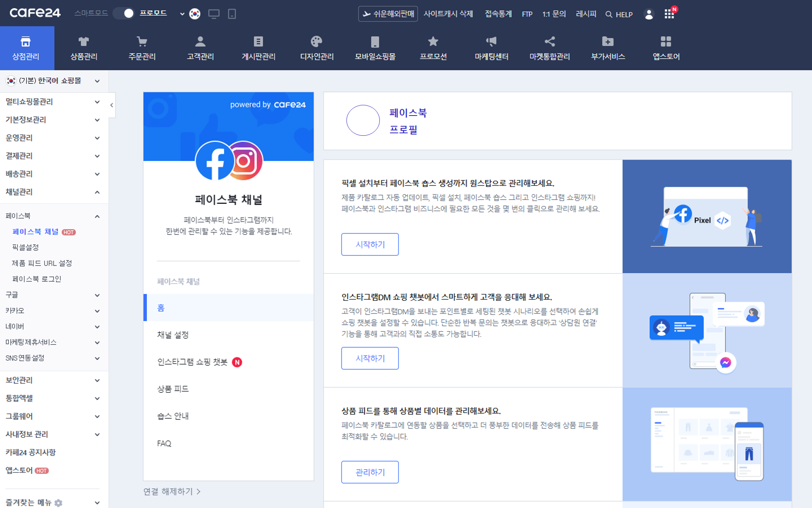
Task: Expand SNS연동설정 submenu
Action: [54, 358]
